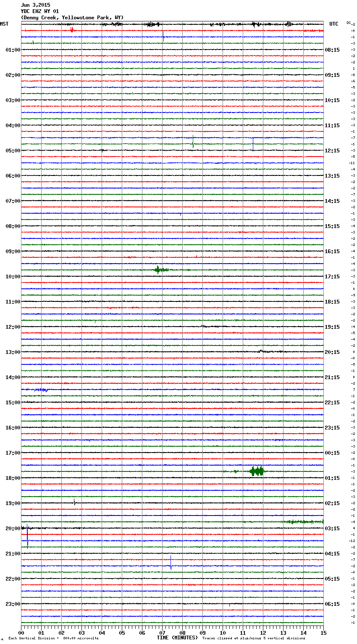Select the 11:00 MST row label
This screenshot has height=644, width=357.
13,302
